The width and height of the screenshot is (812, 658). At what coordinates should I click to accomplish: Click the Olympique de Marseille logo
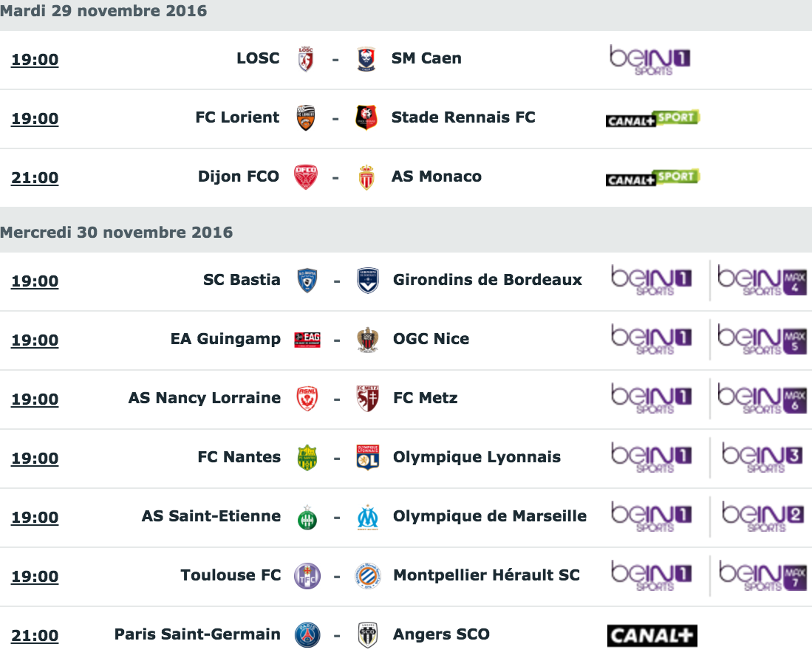coord(368,517)
